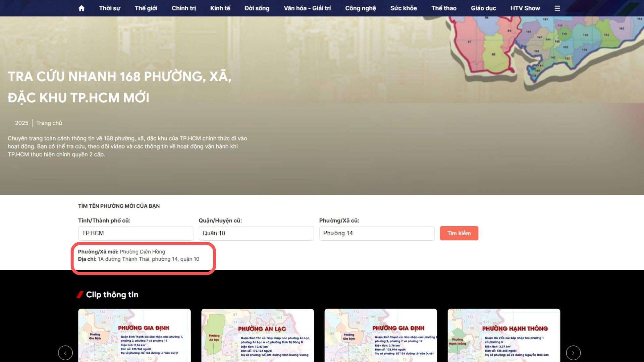644x362 pixels.
Task: Follow the Trang chủ breadcrumb link
Action: click(49, 123)
